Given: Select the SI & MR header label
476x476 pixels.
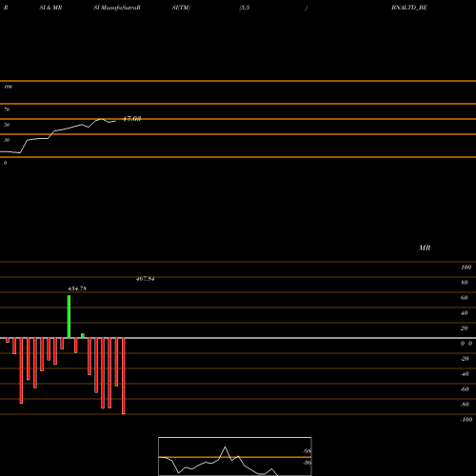Looking at the screenshot, I should tap(50, 8).
